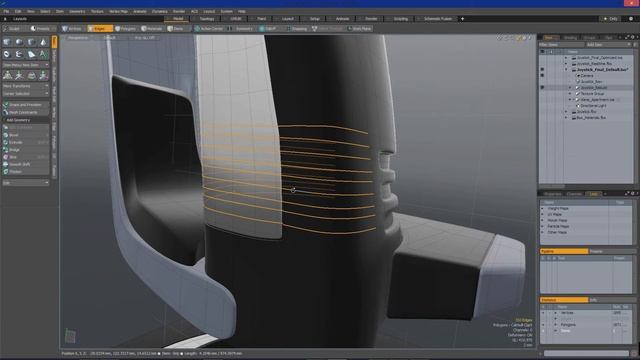Switch to the UVEdit layout tab
640x360 pixels.
point(236,19)
